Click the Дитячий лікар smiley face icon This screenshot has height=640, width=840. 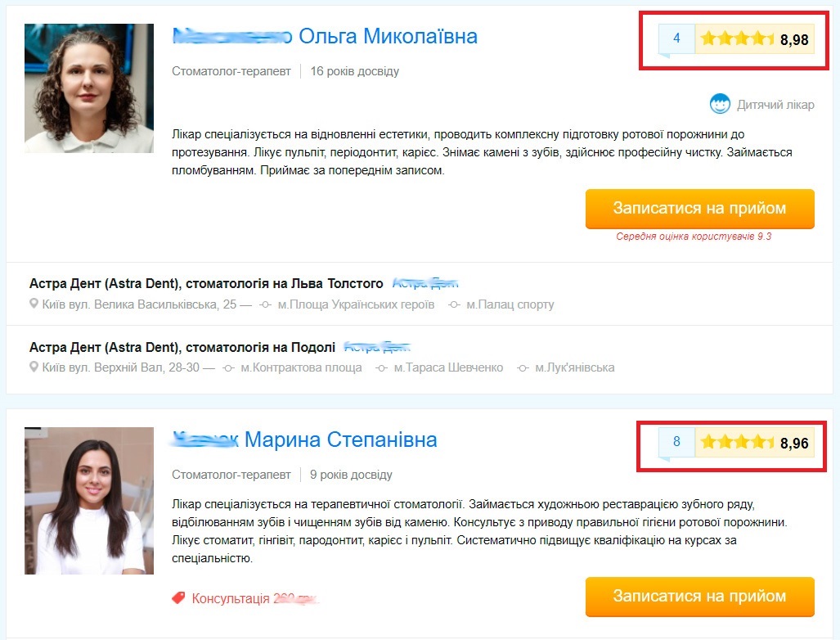[x=720, y=104]
